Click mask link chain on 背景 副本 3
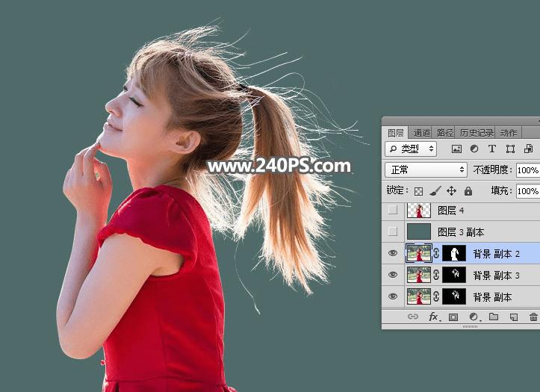540x392 pixels. click(436, 276)
